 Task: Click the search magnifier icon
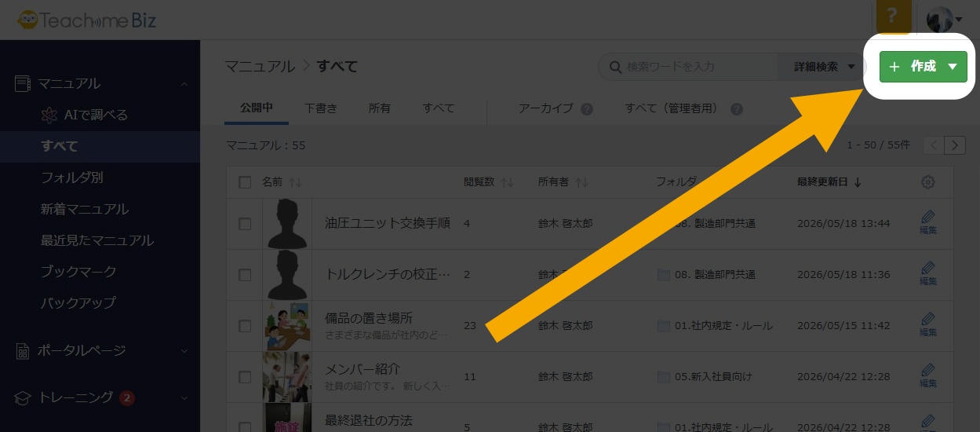614,67
